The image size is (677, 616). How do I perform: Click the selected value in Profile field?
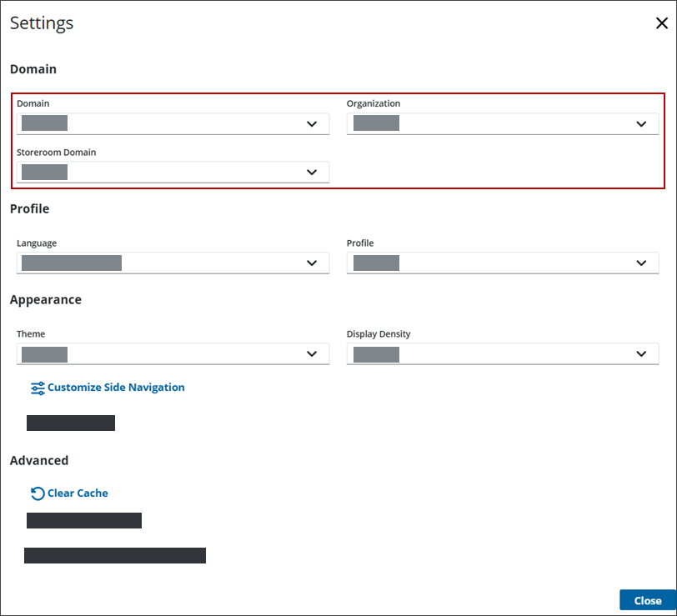pyautogui.click(x=376, y=263)
